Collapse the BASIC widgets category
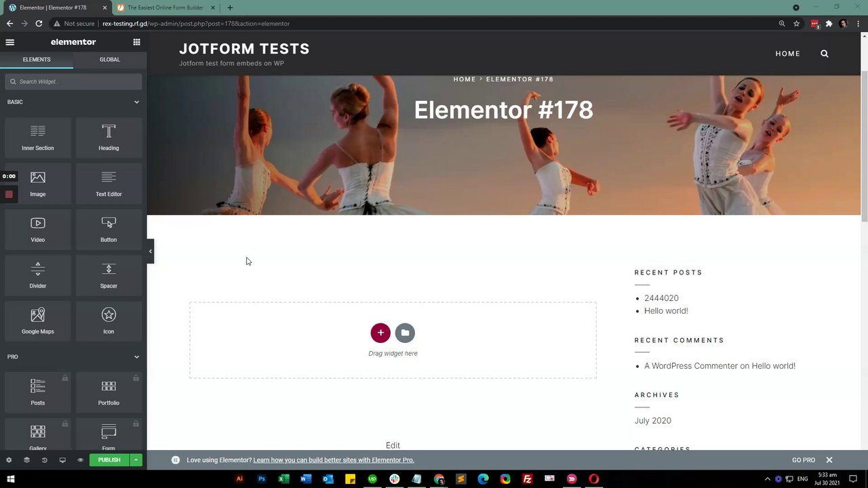This screenshot has width=868, height=488. coord(136,102)
